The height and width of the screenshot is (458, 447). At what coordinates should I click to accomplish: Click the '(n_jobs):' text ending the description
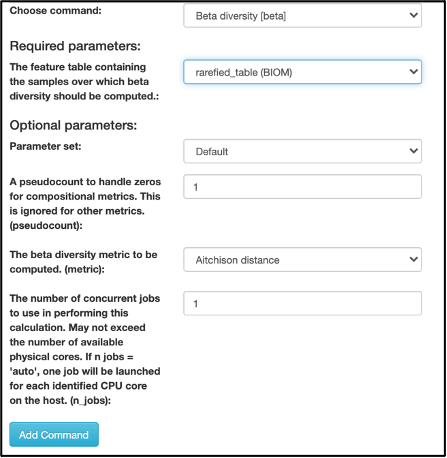tap(90, 401)
